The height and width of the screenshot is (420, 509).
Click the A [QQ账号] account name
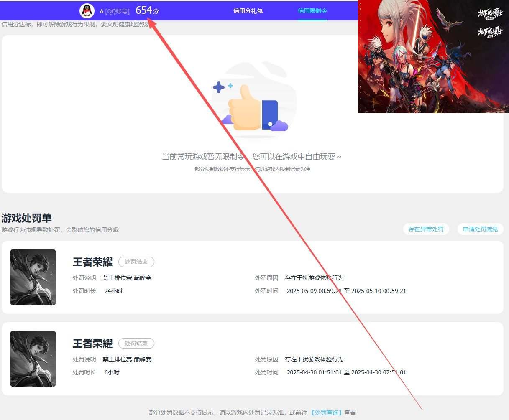click(x=115, y=11)
